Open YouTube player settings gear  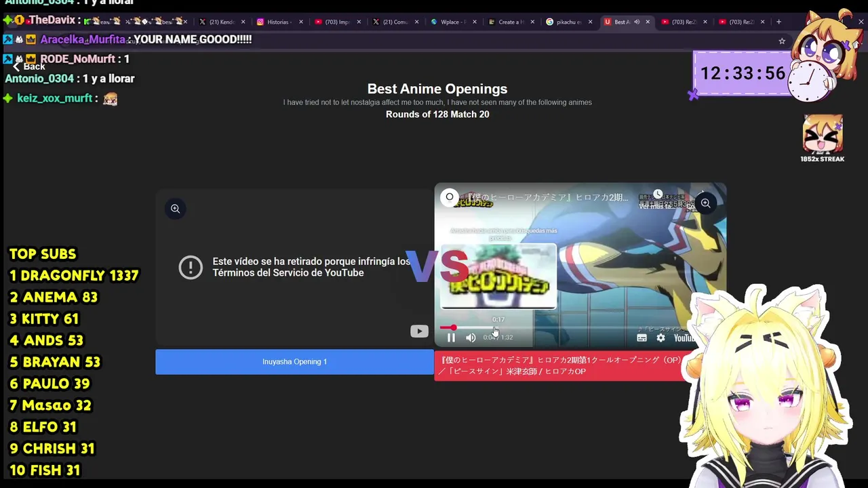[660, 338]
